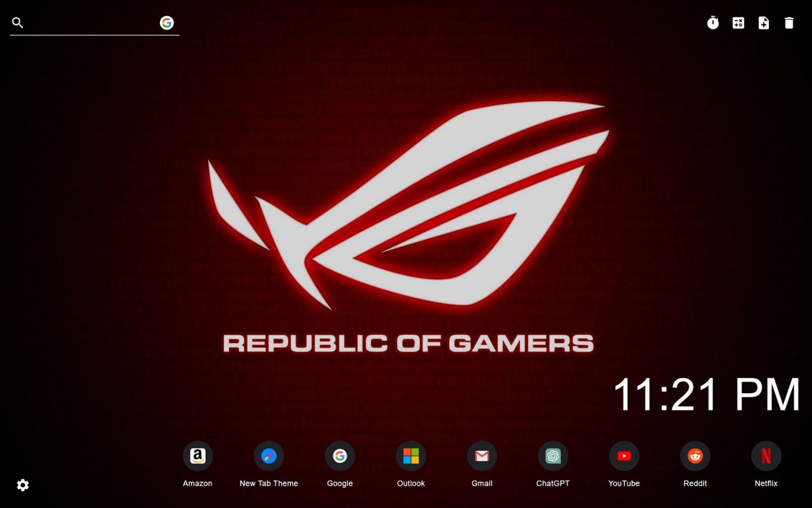Click the Gmail text label
Screen dimensions: 812x508
[x=482, y=483]
